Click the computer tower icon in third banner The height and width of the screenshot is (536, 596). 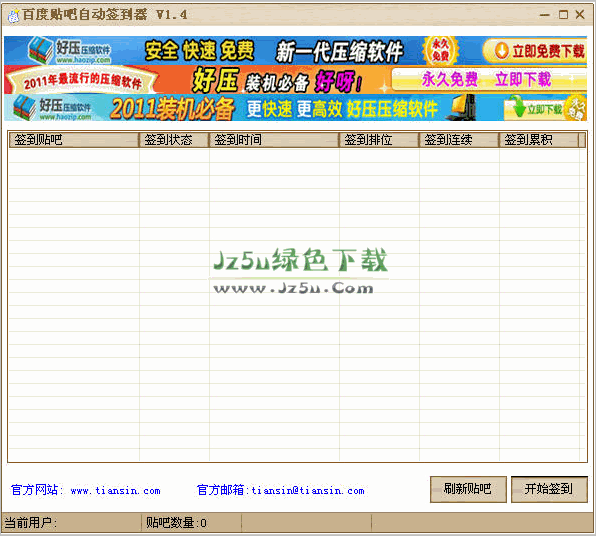[x=461, y=108]
